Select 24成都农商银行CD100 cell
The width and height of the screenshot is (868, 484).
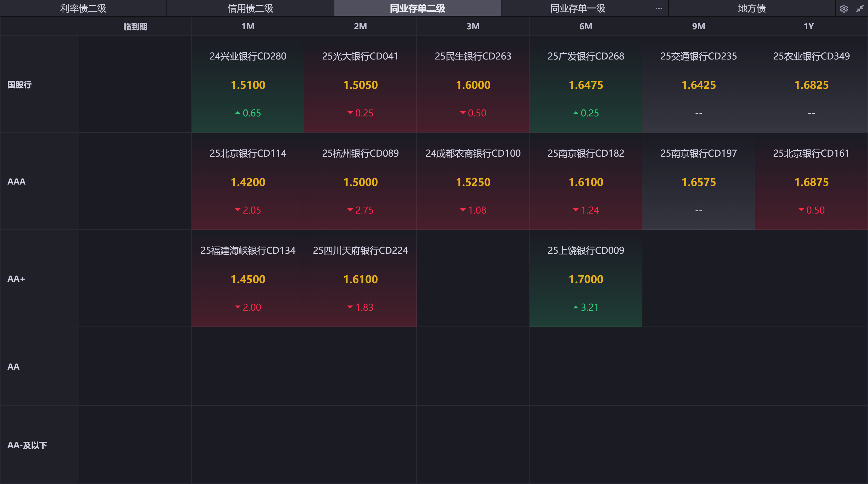pos(473,181)
